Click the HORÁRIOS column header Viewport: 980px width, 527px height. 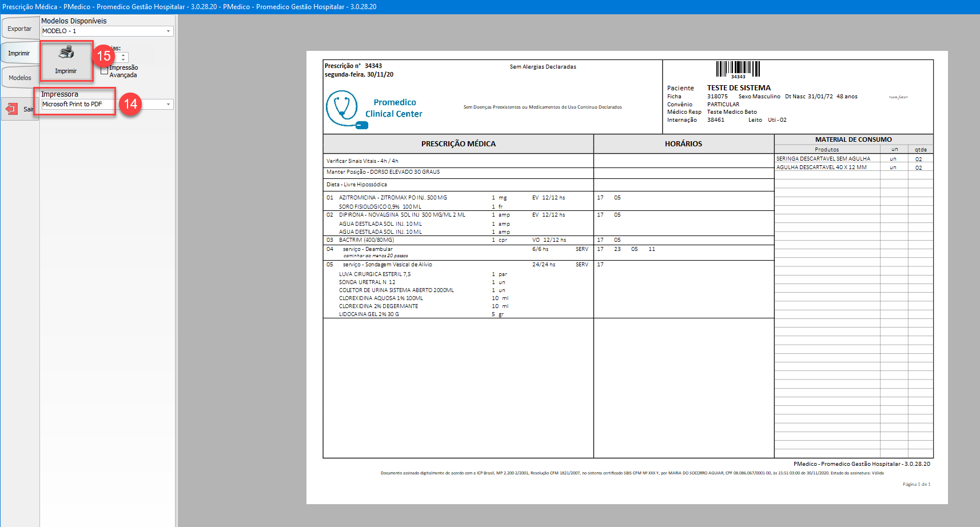point(683,144)
